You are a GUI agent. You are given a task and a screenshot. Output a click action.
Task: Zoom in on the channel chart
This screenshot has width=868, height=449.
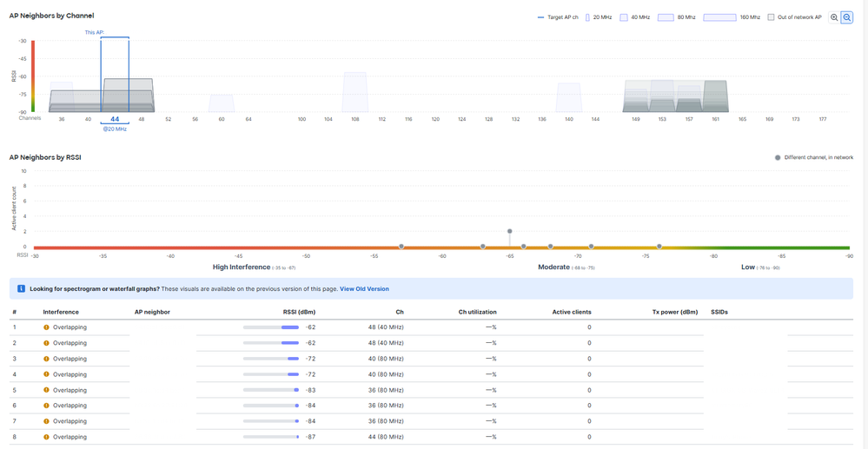(833, 17)
